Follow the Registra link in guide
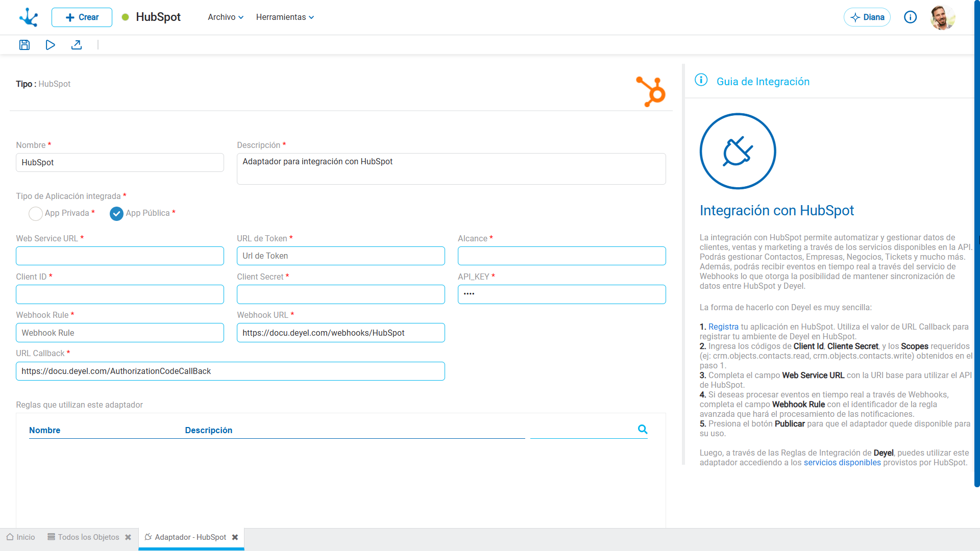980x551 pixels. 723,327
